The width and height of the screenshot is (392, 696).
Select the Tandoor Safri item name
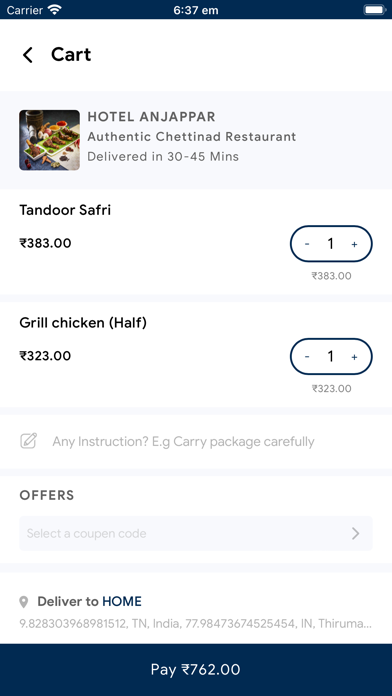(x=65, y=210)
